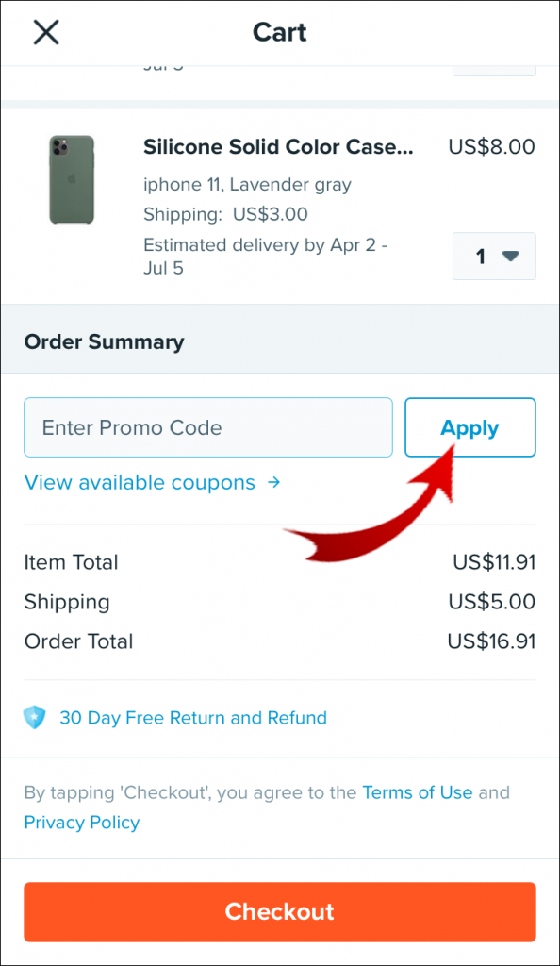Select the Silicone Solid Color Case title
The width and height of the screenshot is (560, 966).
279,147
